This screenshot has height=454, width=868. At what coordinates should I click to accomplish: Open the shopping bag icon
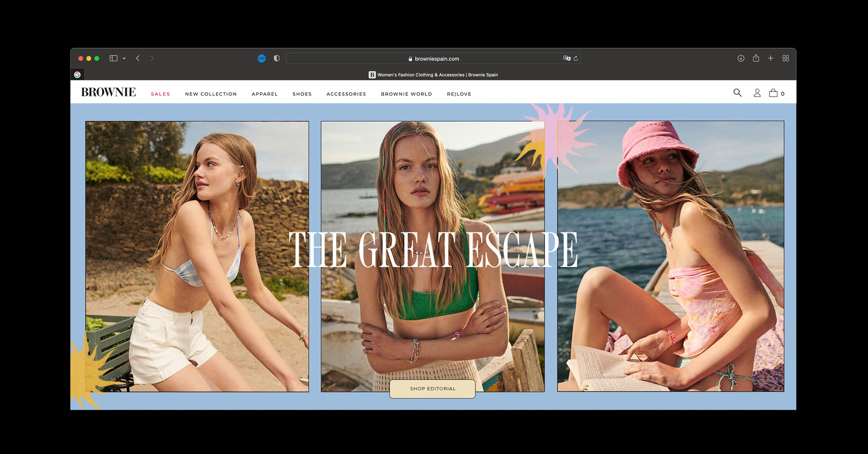(x=773, y=93)
